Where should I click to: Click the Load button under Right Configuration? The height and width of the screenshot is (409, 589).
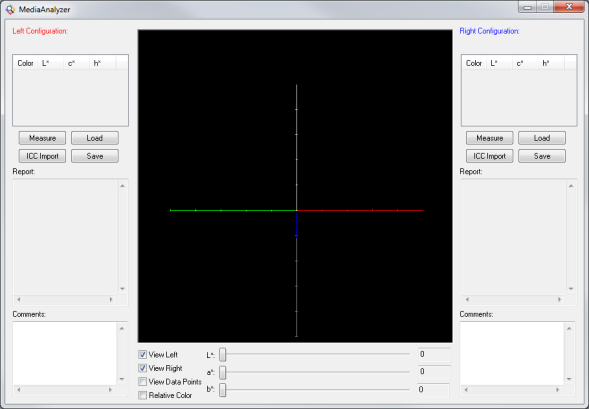tap(542, 138)
